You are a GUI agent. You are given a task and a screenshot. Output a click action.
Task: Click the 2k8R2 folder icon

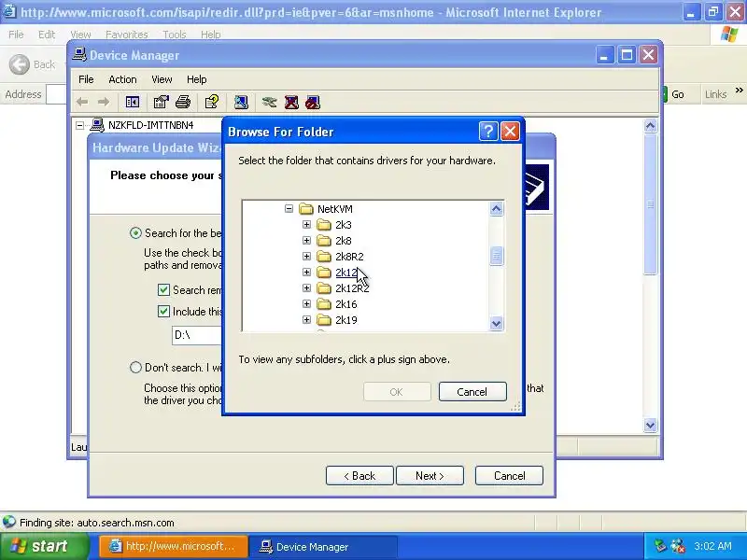coord(324,257)
